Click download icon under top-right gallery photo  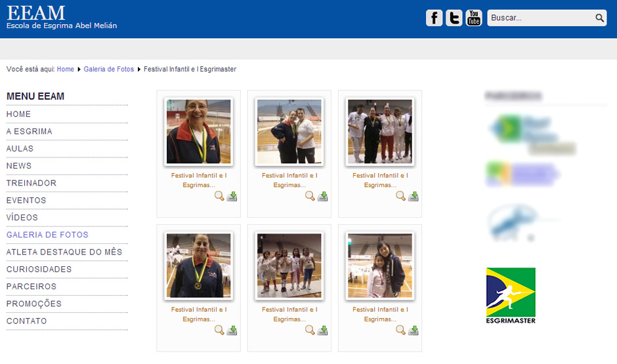[413, 196]
